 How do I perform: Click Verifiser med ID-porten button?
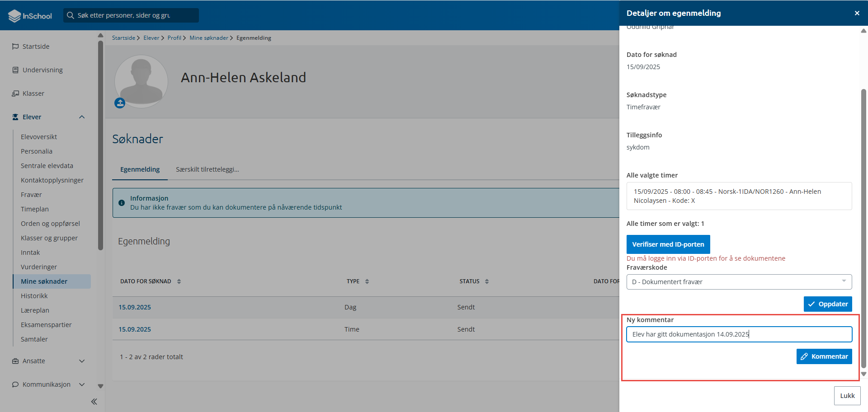pos(668,244)
